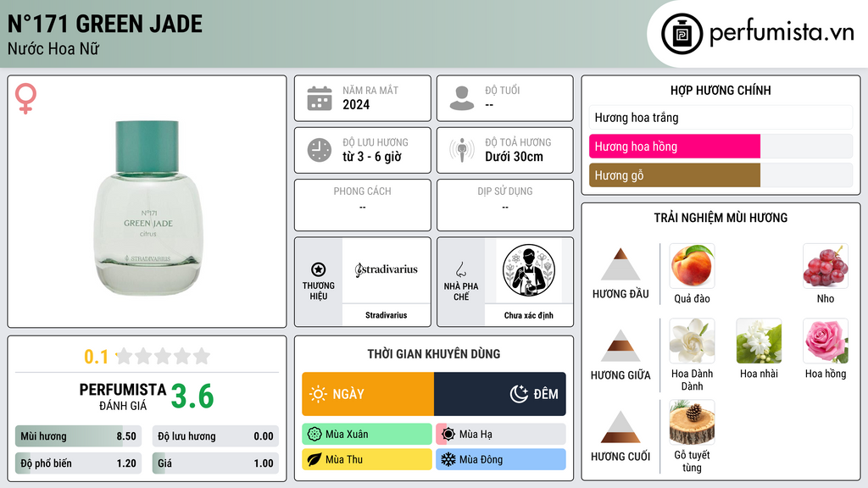Click the Green Jade perfume bottle image
This screenshot has height=488, width=868.
(x=147, y=208)
